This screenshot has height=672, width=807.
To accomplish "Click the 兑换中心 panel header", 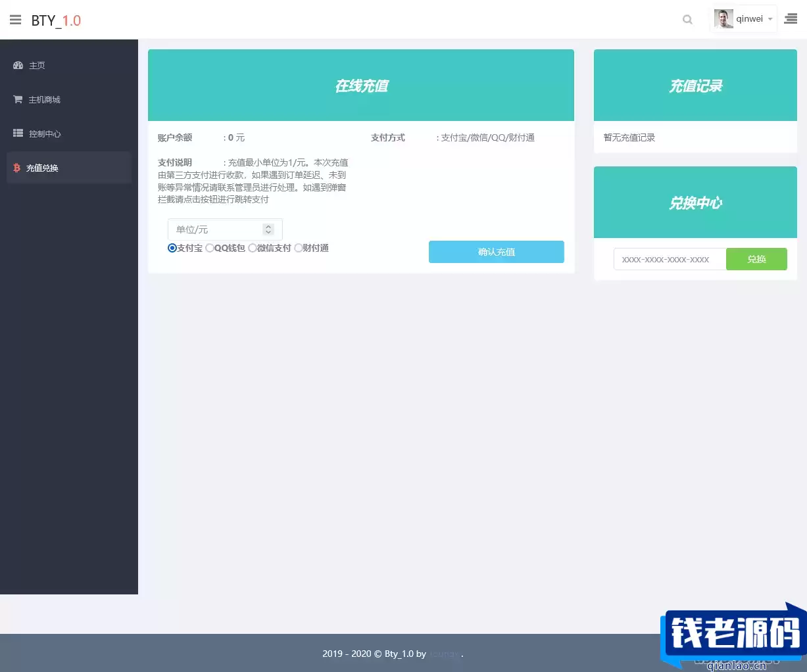I will [695, 203].
